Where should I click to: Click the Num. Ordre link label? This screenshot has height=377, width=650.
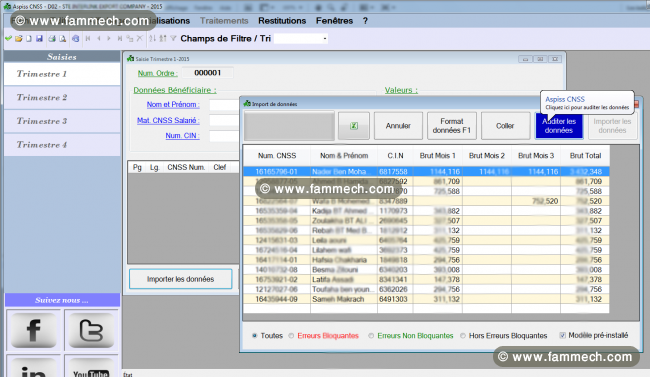[158, 73]
